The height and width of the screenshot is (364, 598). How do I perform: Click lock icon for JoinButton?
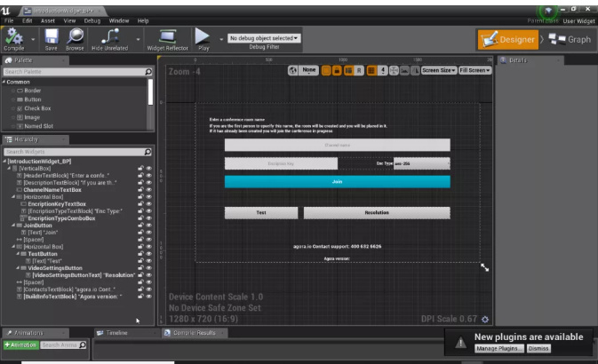(x=140, y=226)
